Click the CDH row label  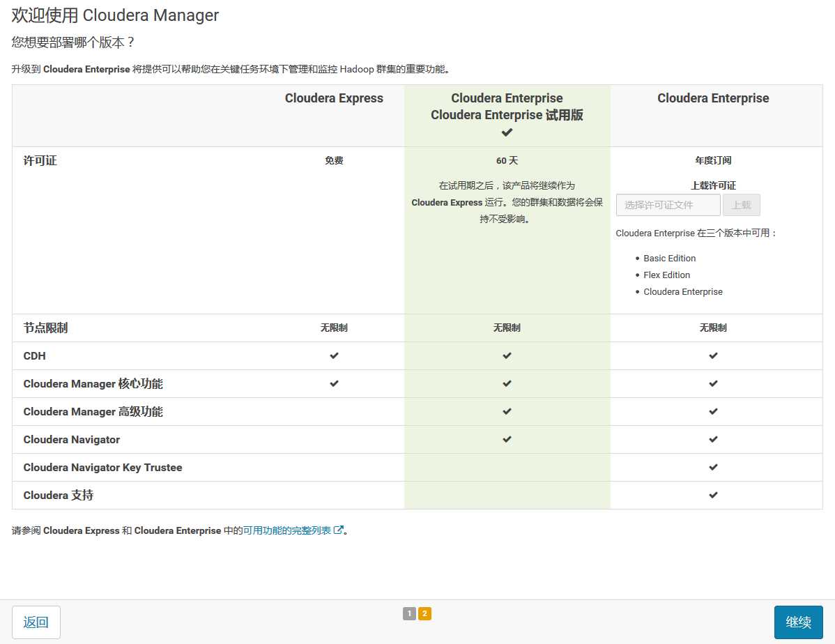point(35,356)
